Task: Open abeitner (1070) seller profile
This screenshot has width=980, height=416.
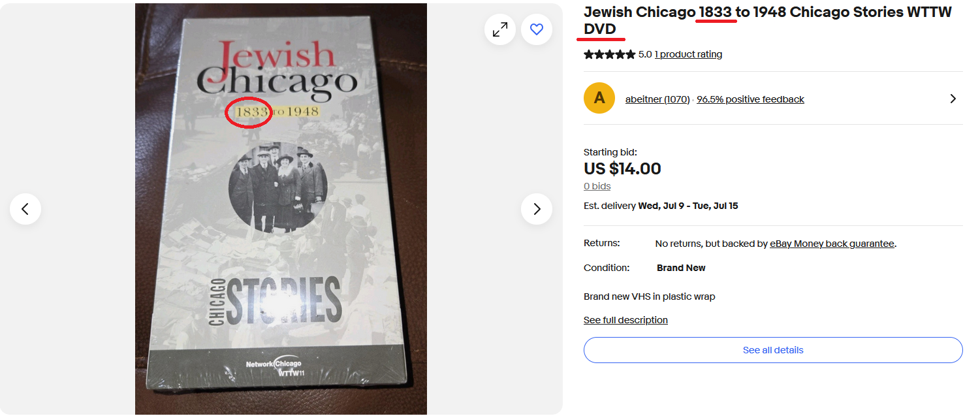Action: (657, 99)
